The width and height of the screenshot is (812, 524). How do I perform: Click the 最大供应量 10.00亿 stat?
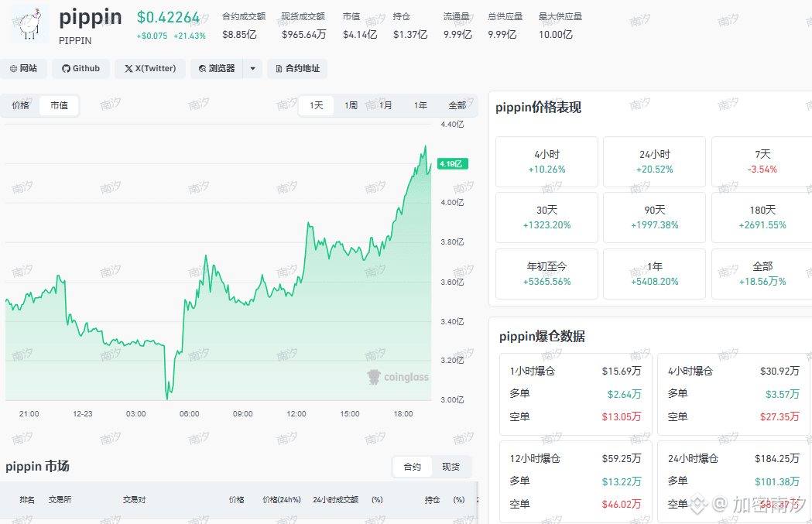coord(560,26)
